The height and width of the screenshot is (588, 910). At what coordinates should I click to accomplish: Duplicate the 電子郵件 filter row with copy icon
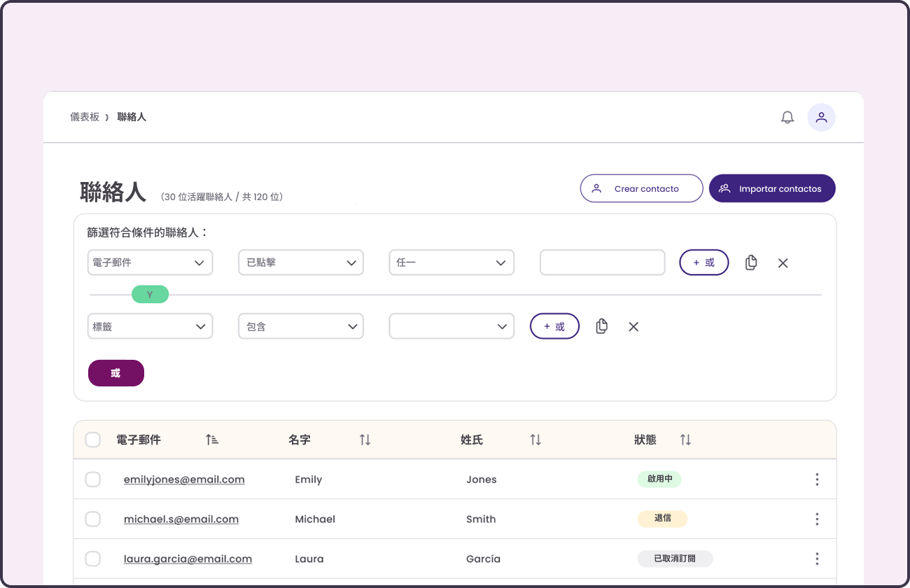[751, 262]
